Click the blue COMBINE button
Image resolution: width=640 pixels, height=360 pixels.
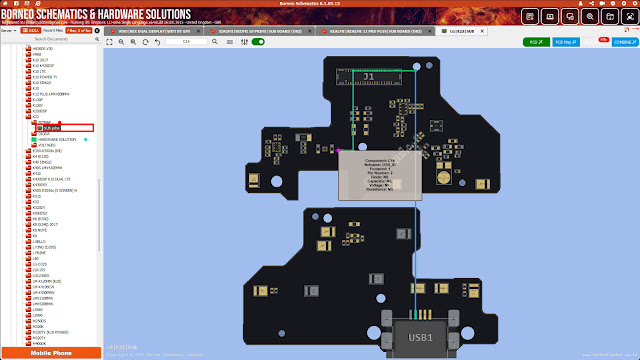625,42
